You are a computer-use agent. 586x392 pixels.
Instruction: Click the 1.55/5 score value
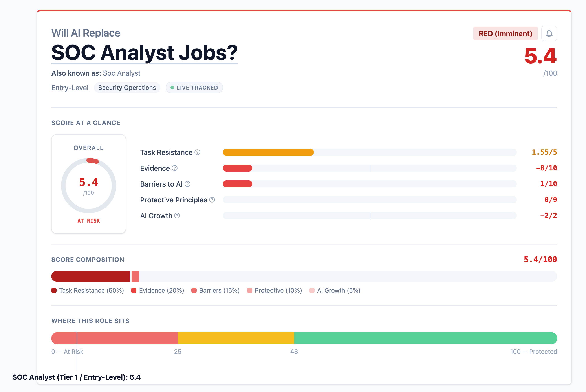[544, 152]
